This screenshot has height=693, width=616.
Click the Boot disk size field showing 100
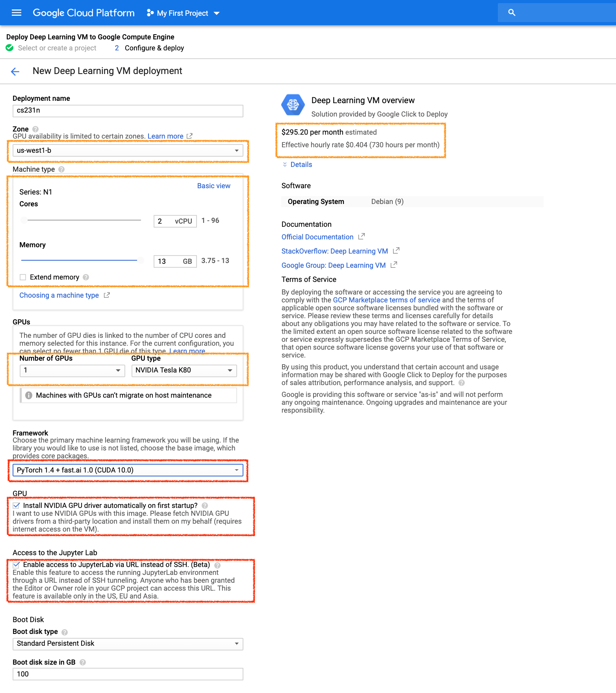[128, 674]
